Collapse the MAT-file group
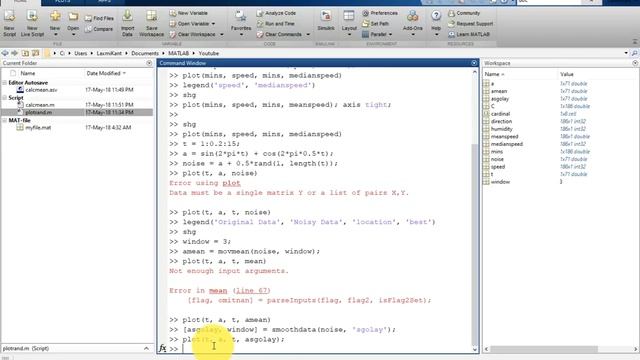This screenshot has width=640, height=360. pyautogui.click(x=4, y=120)
